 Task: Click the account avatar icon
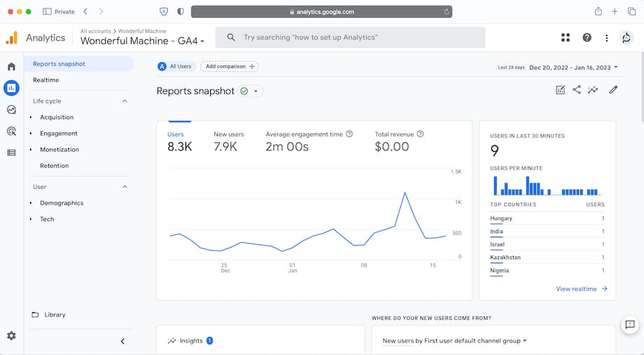click(626, 38)
